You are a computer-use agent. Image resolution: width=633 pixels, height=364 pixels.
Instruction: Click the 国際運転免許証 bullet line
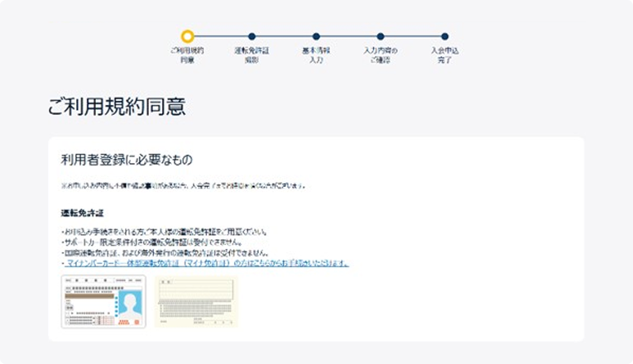165,253
